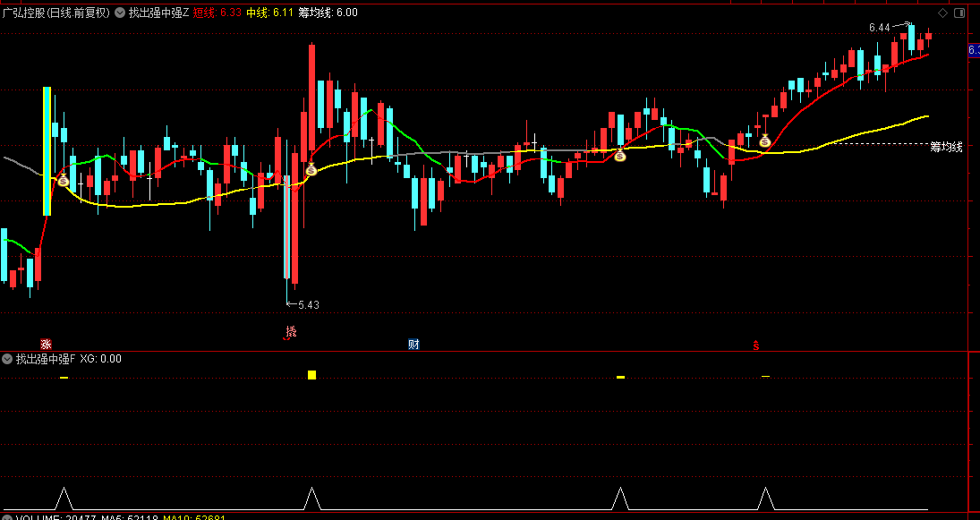
Task: Click the first small yellow XG signal dash
Action: coord(64,378)
